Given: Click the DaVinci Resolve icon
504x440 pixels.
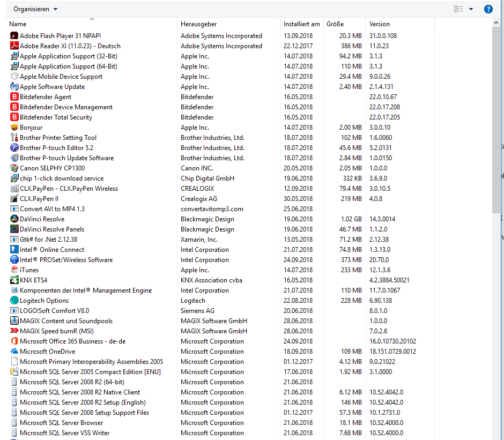Looking at the screenshot, I should tap(14, 219).
